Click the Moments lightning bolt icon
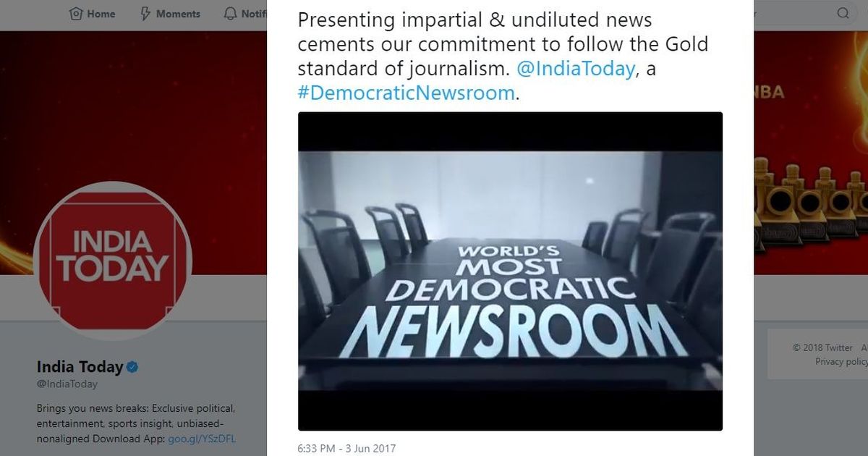Image resolution: width=868 pixels, height=456 pixels. coord(144,14)
